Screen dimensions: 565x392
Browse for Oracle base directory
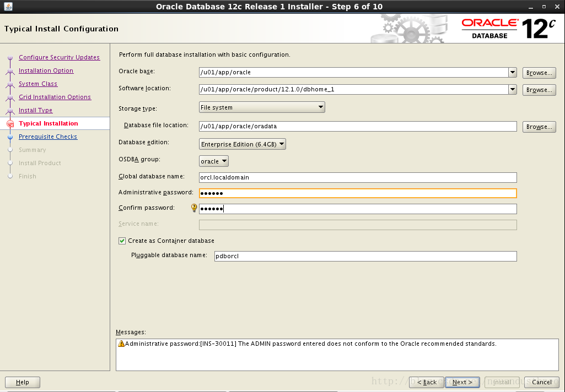coord(539,73)
